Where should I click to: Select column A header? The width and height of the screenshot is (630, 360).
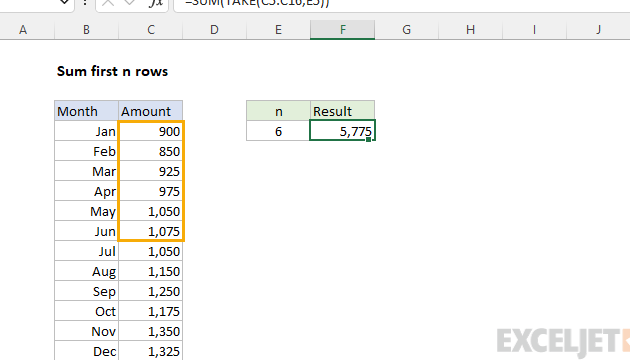tap(23, 30)
